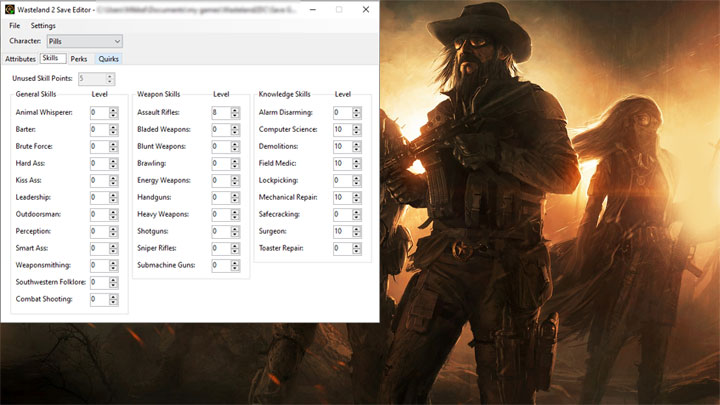Click the Submachine Guns label

[166, 265]
